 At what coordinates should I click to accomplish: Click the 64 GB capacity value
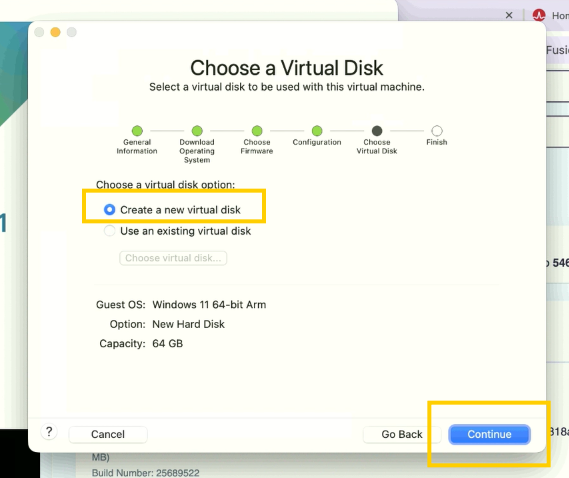pyautogui.click(x=167, y=343)
